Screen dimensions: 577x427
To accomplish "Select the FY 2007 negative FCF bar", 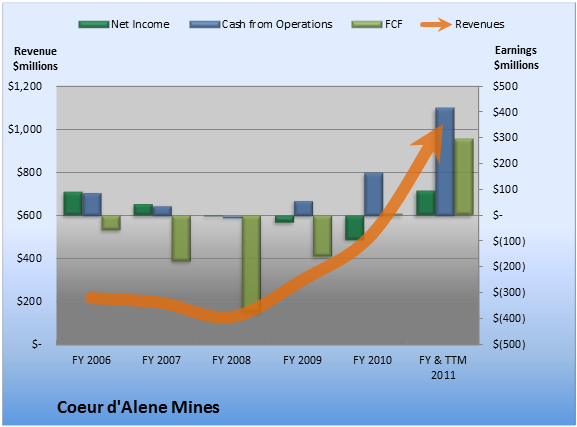I will 181,238.
